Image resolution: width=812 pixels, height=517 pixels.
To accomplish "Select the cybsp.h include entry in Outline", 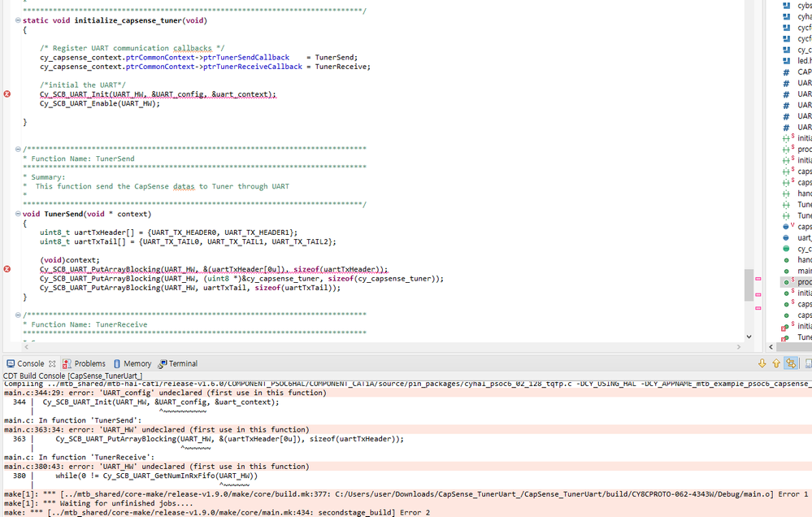I will pyautogui.click(x=801, y=6).
